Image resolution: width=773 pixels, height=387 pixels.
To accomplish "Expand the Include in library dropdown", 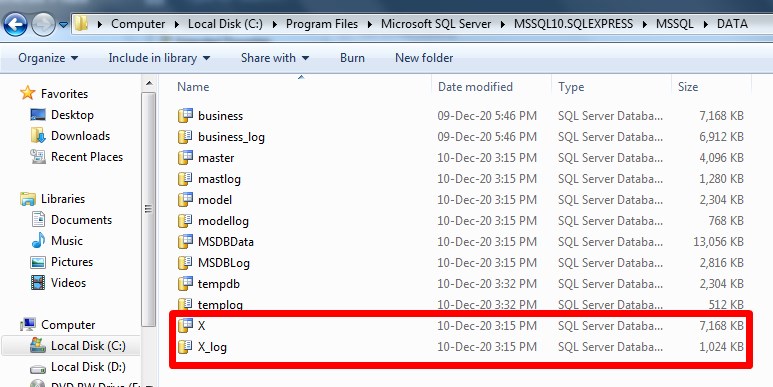I will coord(159,58).
